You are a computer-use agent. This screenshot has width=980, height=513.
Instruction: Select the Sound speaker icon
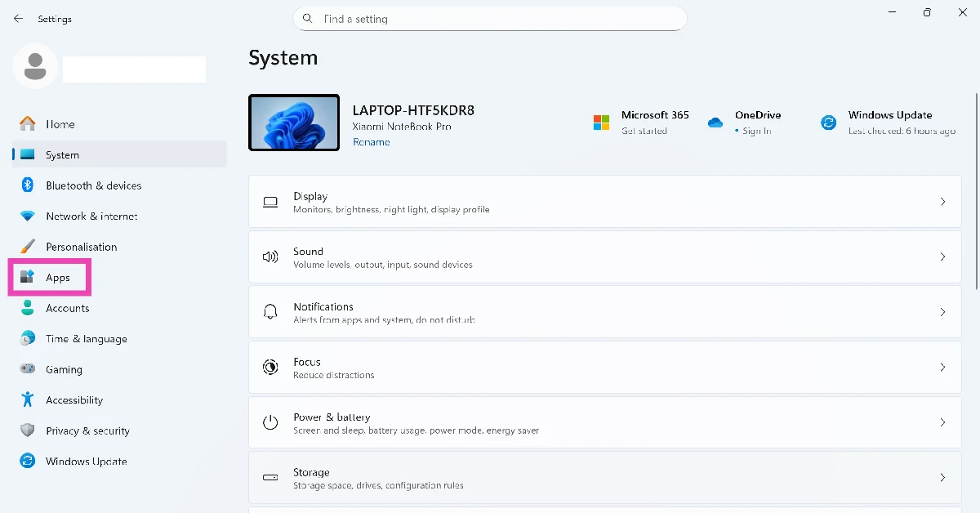(269, 256)
